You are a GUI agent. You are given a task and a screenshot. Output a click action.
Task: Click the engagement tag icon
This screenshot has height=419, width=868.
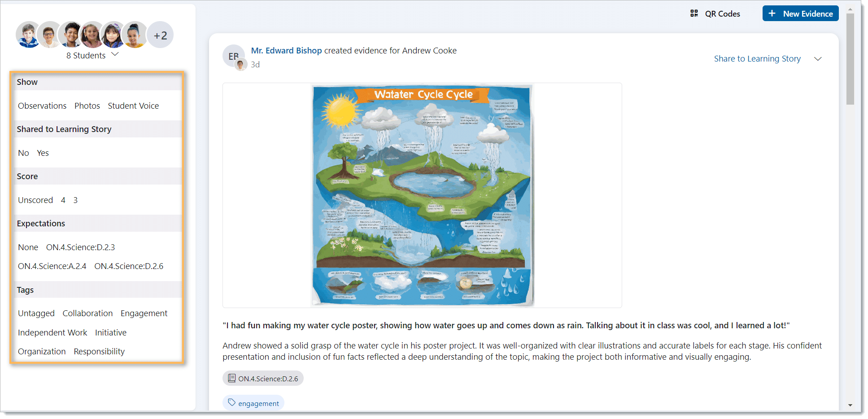(231, 403)
